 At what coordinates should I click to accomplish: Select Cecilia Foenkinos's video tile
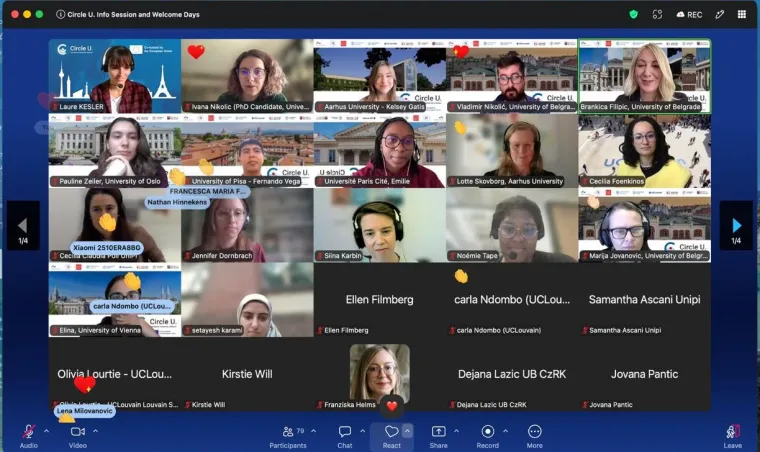tap(644, 151)
